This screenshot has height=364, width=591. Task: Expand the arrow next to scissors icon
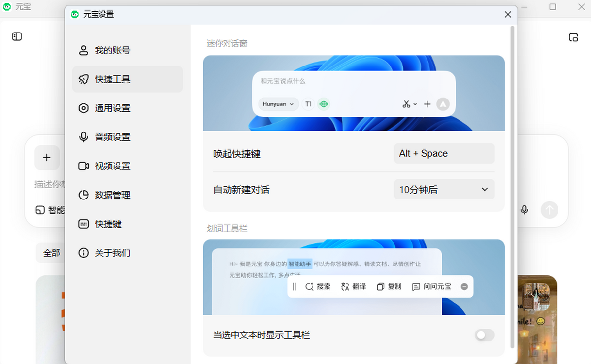coord(415,104)
